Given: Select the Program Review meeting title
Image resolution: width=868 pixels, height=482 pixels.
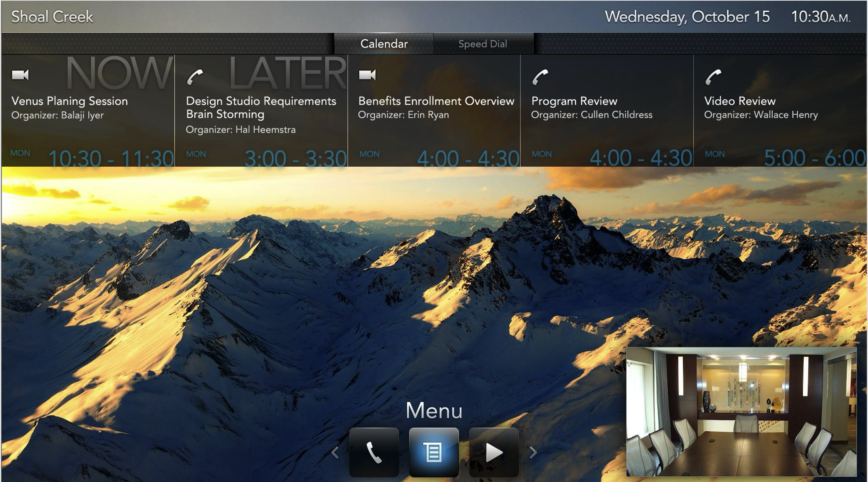Looking at the screenshot, I should (x=574, y=101).
